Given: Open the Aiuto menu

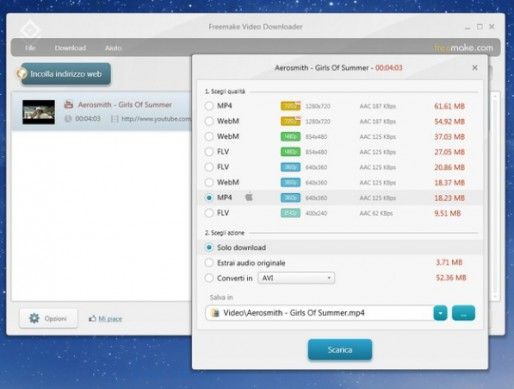Looking at the screenshot, I should coord(113,48).
